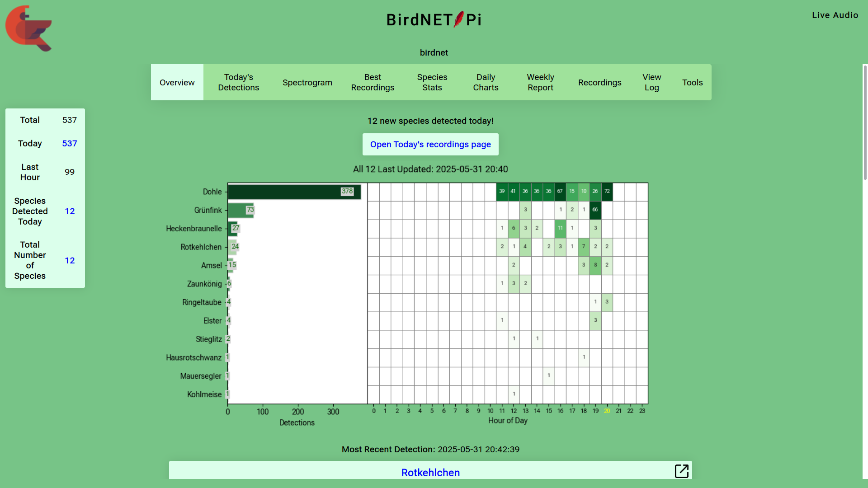Image resolution: width=868 pixels, height=488 pixels.
Task: Open the Tools tab
Action: click(x=693, y=82)
